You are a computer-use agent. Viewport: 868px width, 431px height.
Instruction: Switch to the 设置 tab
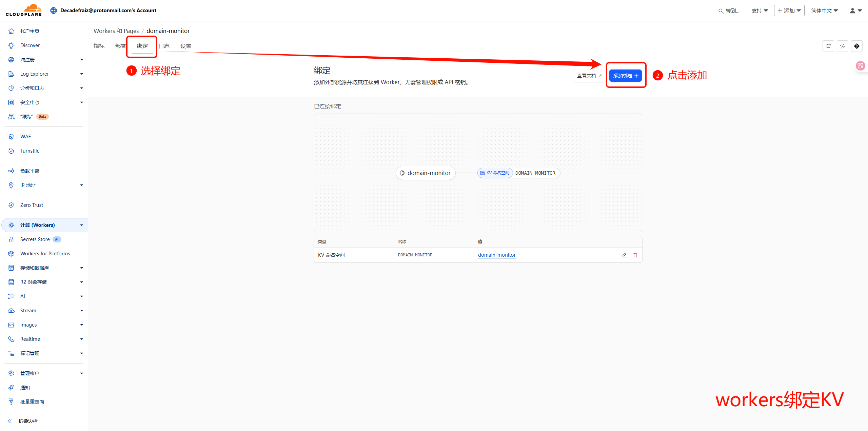coord(186,46)
